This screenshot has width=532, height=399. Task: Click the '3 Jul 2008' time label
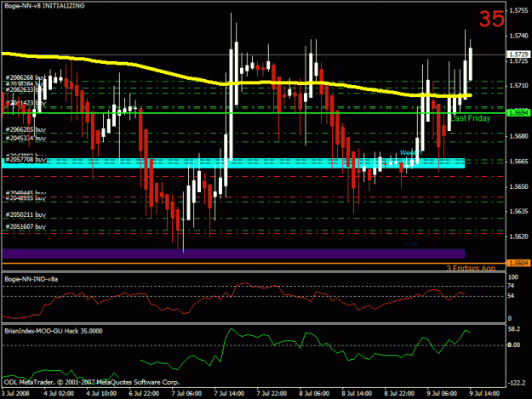click(15, 394)
